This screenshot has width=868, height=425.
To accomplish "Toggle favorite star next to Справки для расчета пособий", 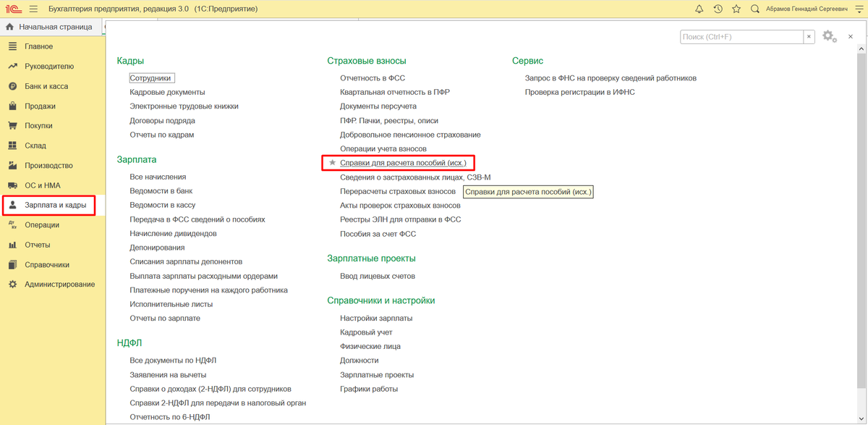I will point(333,163).
